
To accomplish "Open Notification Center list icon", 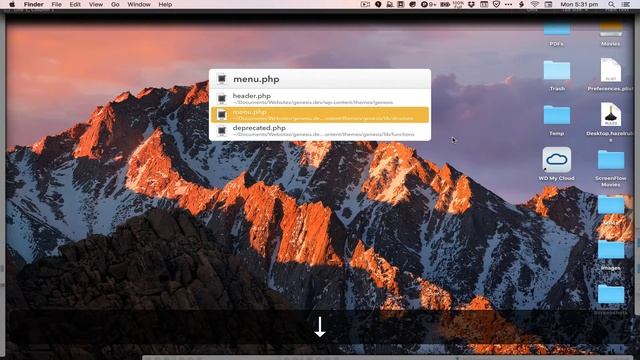I will (x=626, y=4).
